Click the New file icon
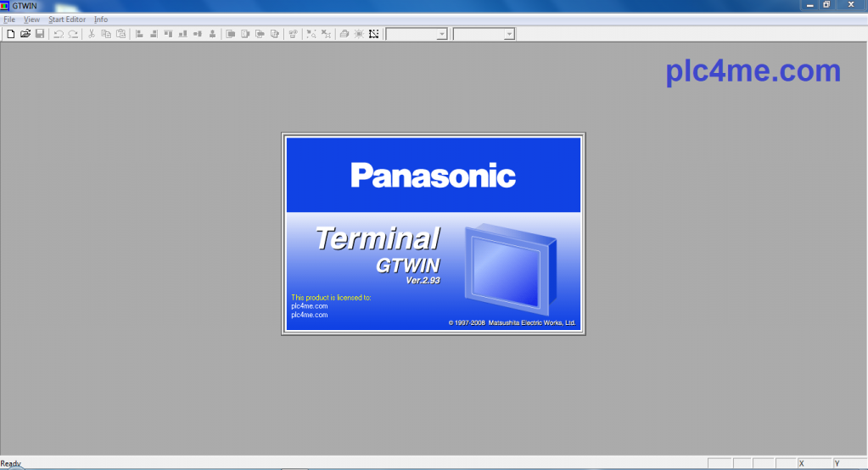This screenshot has height=470, width=868. pyautogui.click(x=11, y=34)
